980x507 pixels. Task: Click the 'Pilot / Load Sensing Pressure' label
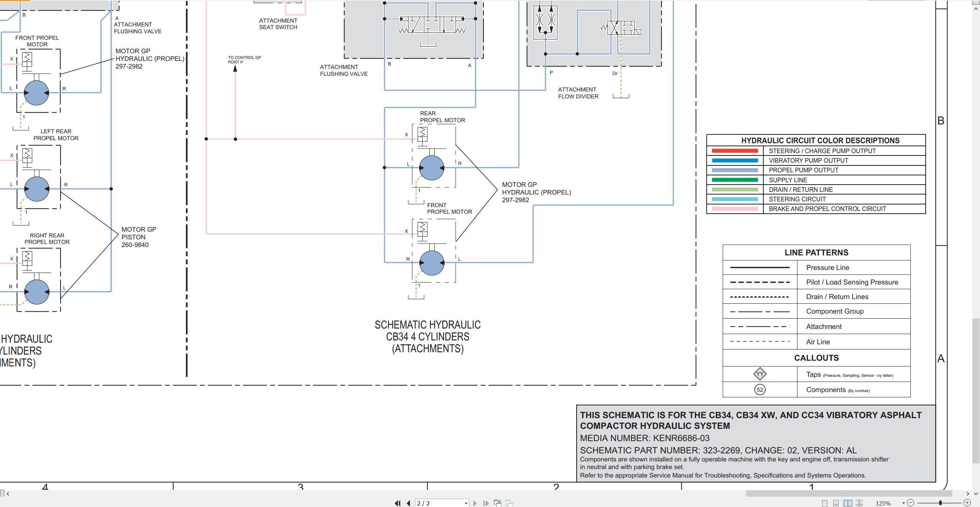coord(852,282)
